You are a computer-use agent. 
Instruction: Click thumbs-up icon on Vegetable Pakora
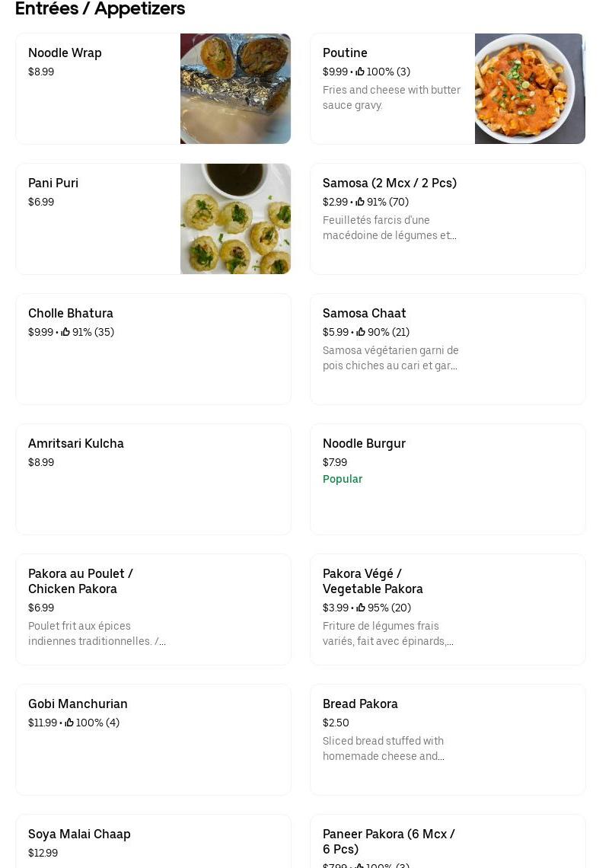361,608
